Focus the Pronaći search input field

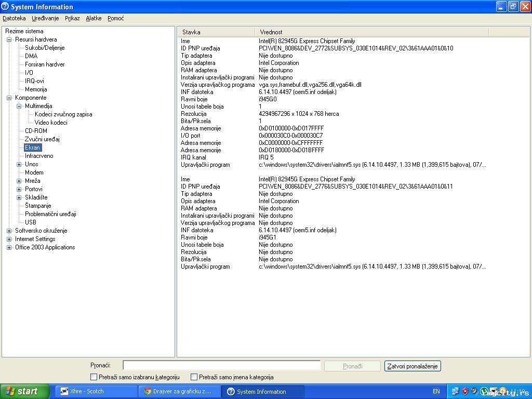click(x=221, y=365)
